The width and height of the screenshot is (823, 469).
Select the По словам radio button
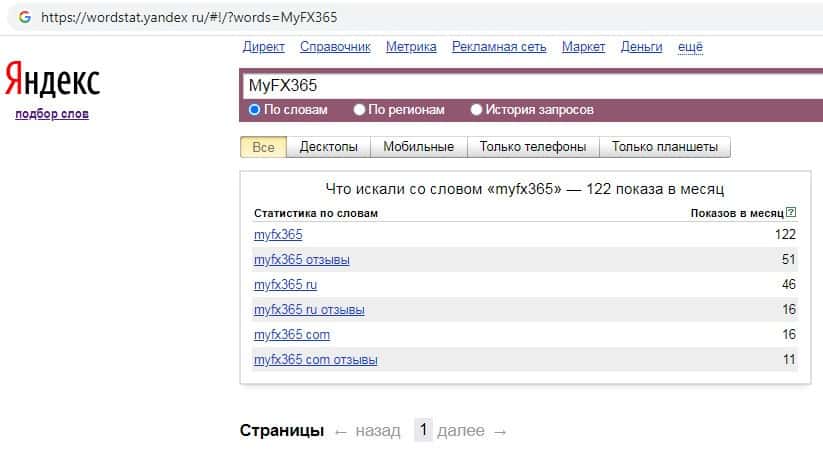255,110
